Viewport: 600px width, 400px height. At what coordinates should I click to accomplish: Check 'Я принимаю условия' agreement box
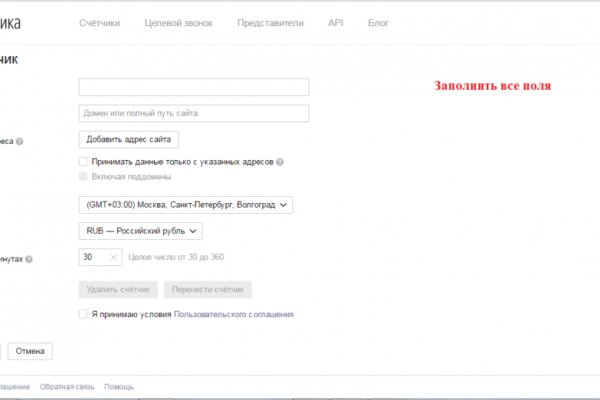pyautogui.click(x=83, y=314)
